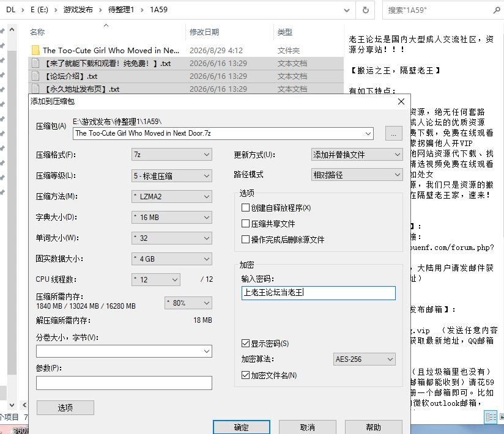Open the archive name dropdown
This screenshot has height=434, width=504.
click(368, 133)
